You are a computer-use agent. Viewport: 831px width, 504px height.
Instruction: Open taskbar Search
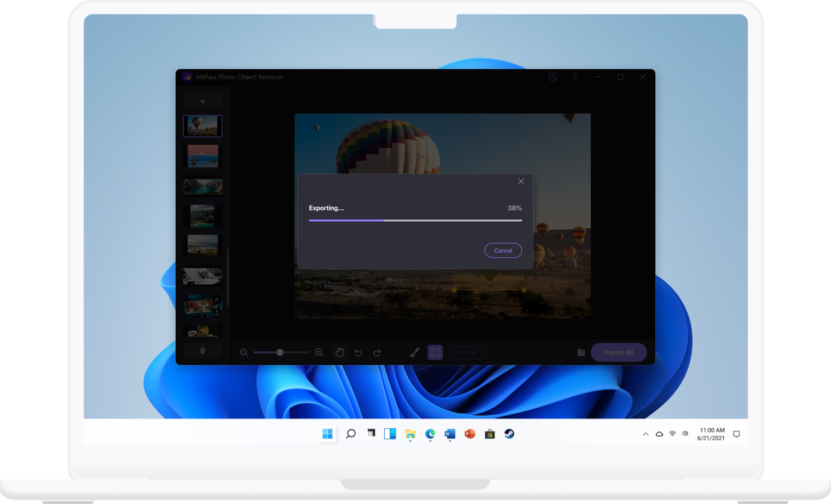pos(350,434)
